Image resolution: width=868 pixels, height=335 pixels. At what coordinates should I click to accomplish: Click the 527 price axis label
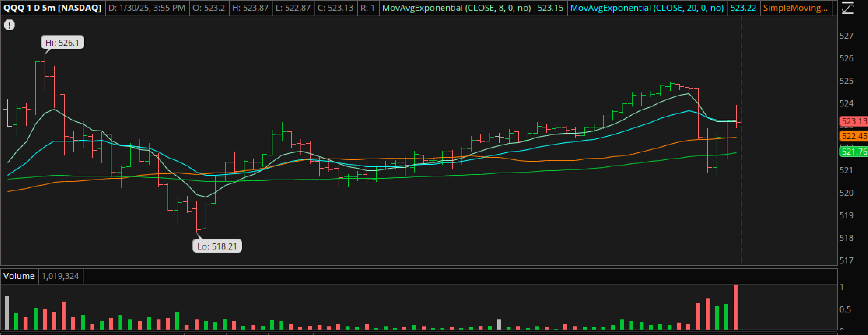(846, 36)
